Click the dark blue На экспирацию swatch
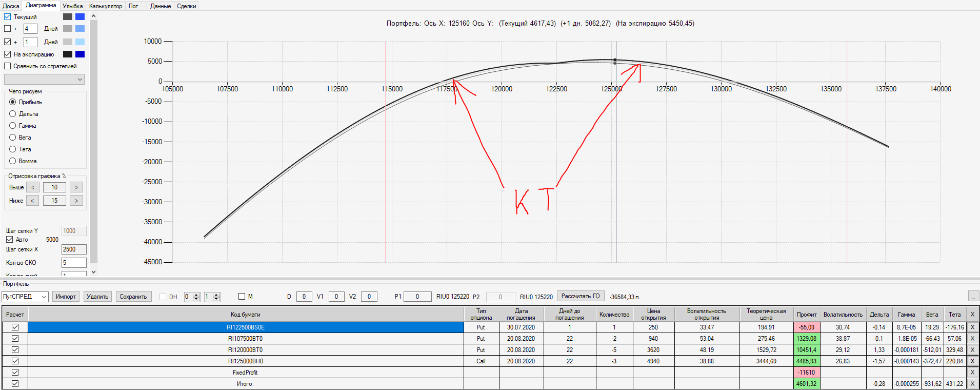The width and height of the screenshot is (980, 390). (80, 54)
